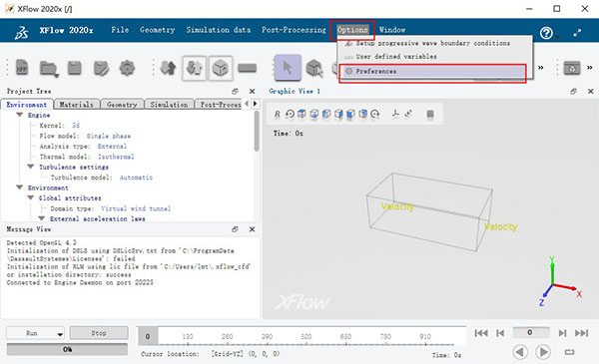The image size is (599, 364).
Task: Click the 520 mark on timeline slider
Action: 306,336
